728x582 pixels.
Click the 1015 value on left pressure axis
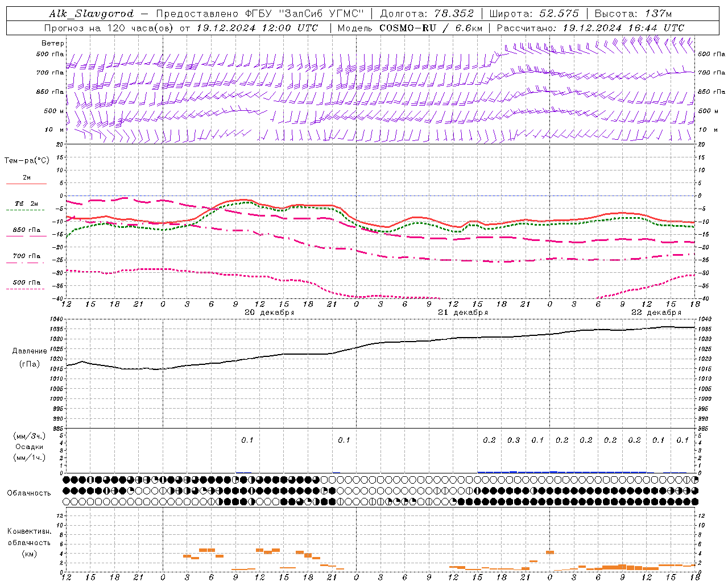(x=57, y=369)
